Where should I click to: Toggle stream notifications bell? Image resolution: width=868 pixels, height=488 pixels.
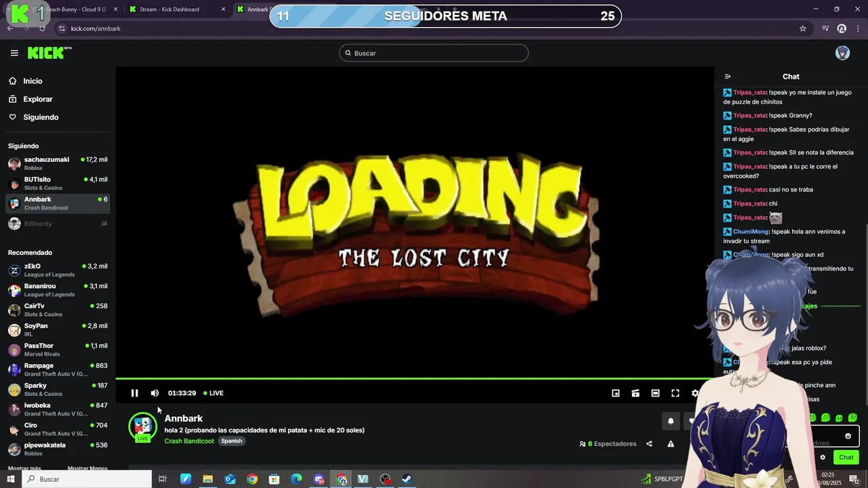(x=671, y=421)
